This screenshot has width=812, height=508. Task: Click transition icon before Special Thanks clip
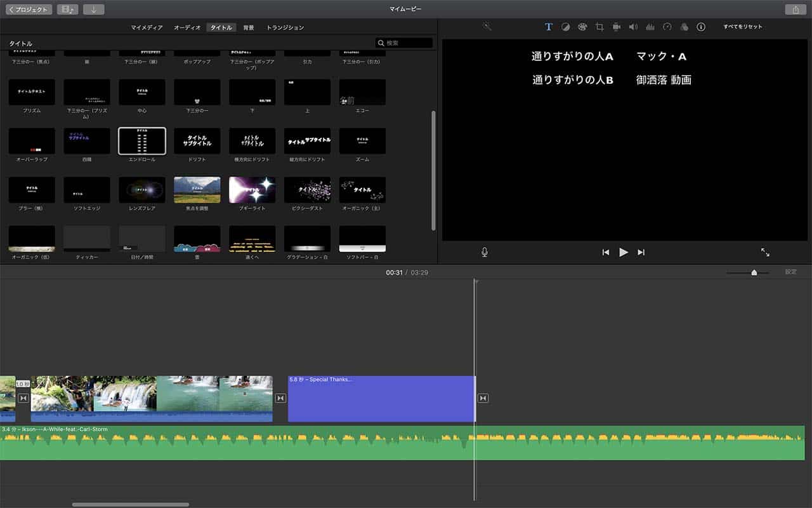click(280, 398)
